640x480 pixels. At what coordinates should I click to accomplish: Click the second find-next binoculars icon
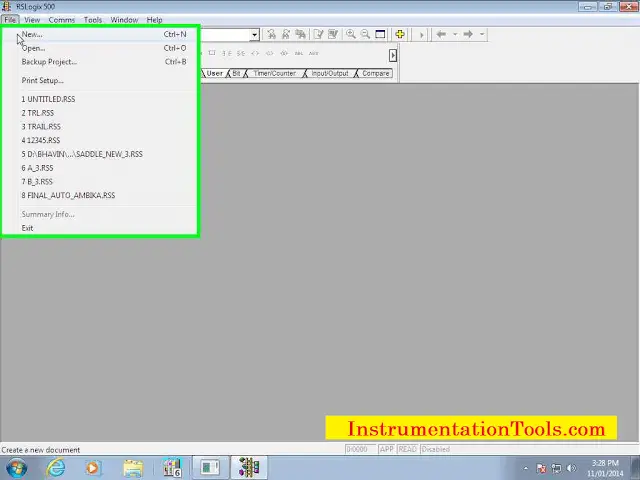point(286,34)
